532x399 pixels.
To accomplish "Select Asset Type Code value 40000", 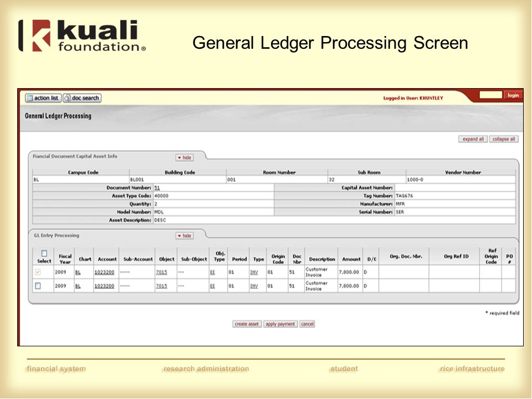I will pyautogui.click(x=161, y=196).
